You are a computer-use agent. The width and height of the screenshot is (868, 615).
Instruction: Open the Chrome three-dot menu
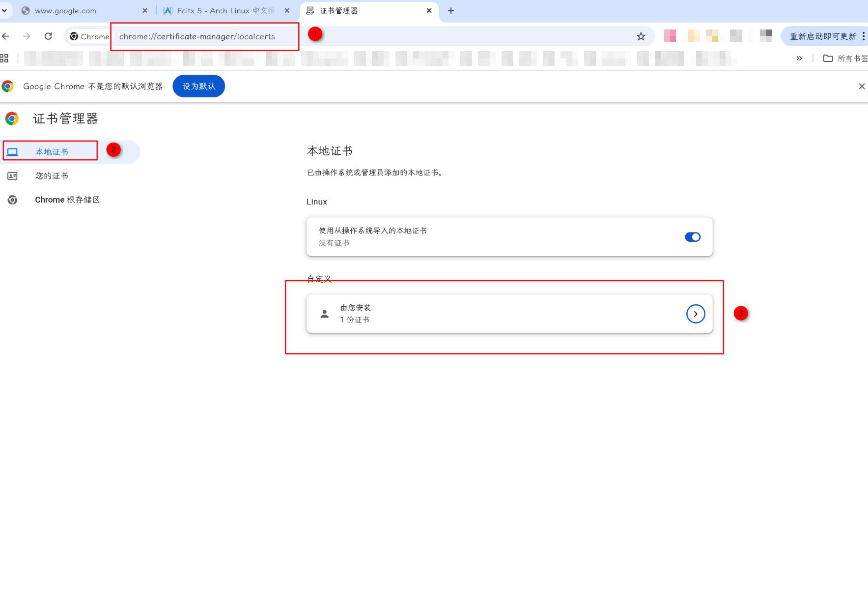point(863,36)
